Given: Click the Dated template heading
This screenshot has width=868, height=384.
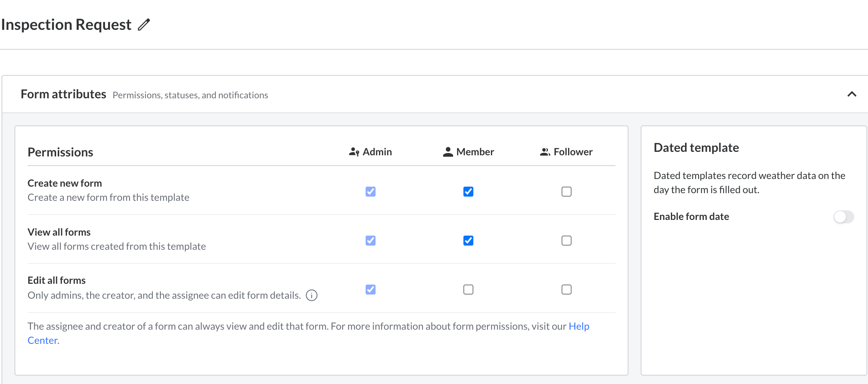Looking at the screenshot, I should 696,148.
